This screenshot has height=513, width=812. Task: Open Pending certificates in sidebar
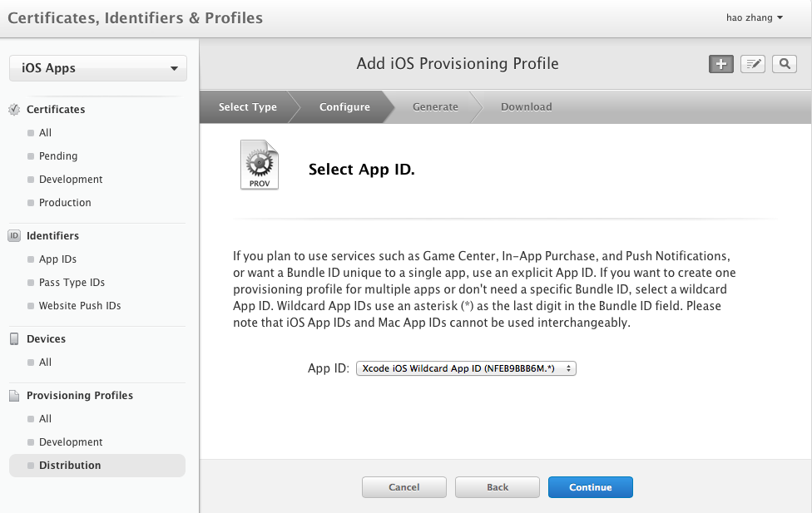click(58, 156)
